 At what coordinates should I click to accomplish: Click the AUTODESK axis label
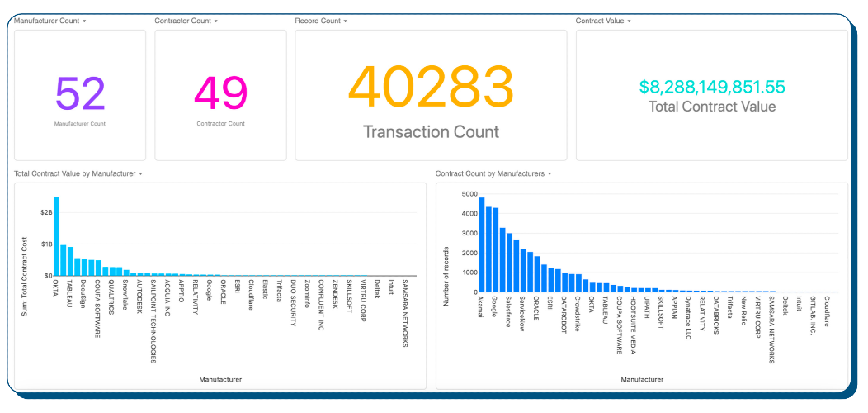click(x=139, y=297)
